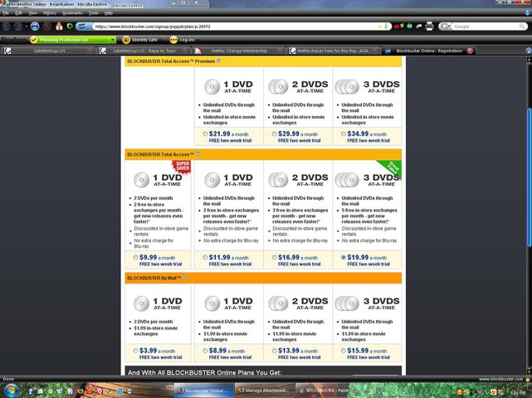Select the $13.99 By Mail 2 DVDs plan
The height and width of the screenshot is (398, 532).
[274, 351]
